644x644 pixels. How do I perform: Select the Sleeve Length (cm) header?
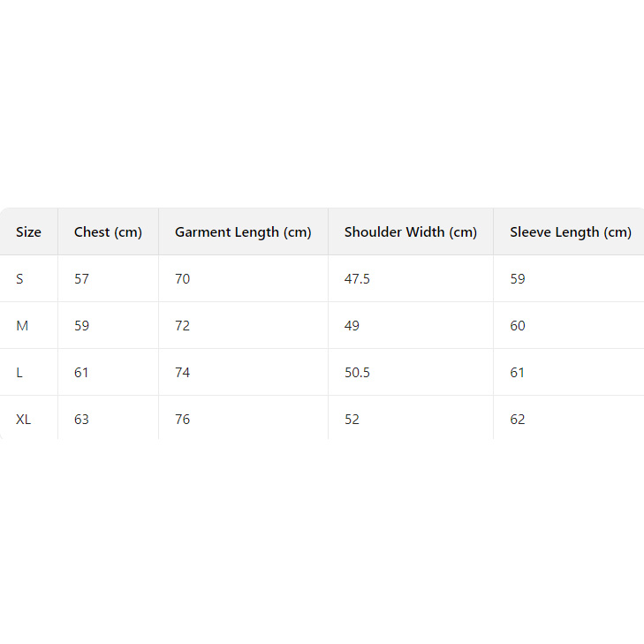(x=570, y=232)
